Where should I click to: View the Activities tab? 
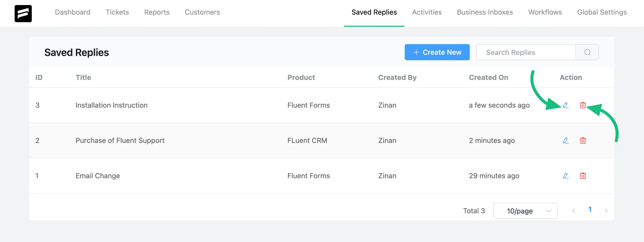pyautogui.click(x=427, y=12)
